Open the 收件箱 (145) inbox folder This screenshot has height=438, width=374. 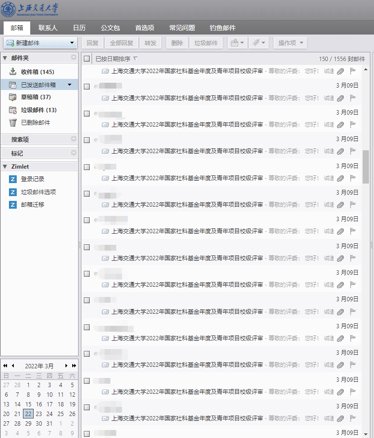[x=39, y=72]
